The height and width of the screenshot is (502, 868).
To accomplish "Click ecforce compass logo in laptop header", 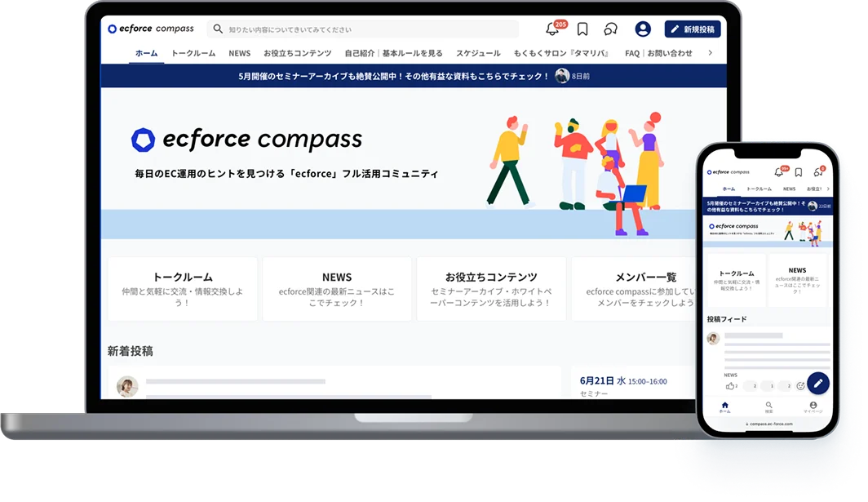I will point(151,29).
